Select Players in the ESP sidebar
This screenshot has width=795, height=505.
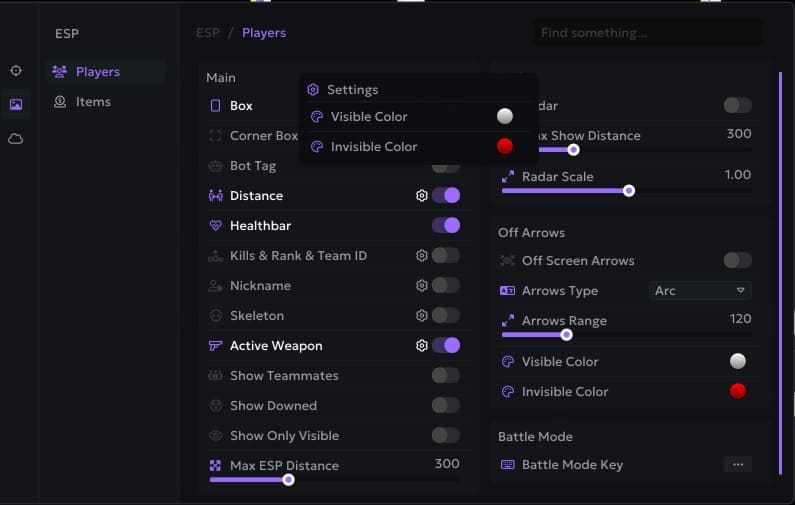[x=97, y=72]
